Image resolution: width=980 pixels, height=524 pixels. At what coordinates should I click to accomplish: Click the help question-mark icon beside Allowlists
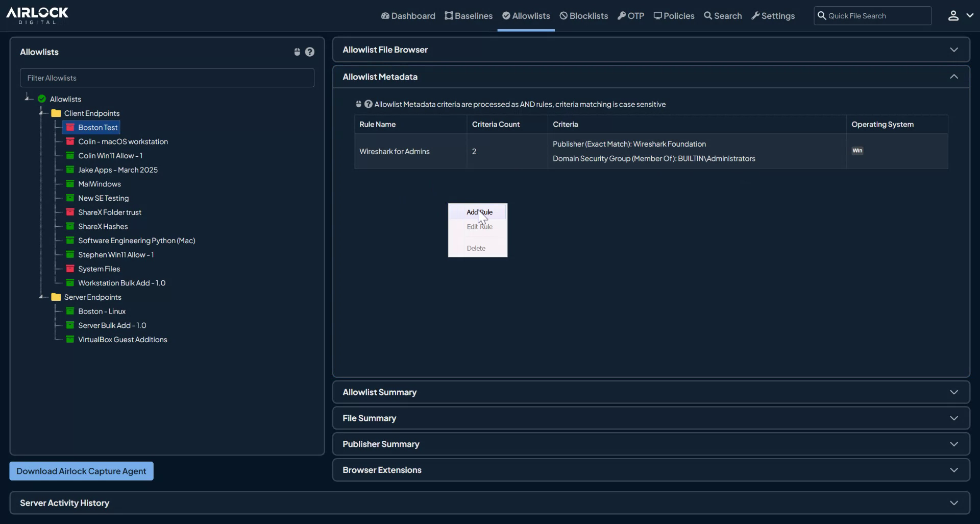(x=310, y=52)
